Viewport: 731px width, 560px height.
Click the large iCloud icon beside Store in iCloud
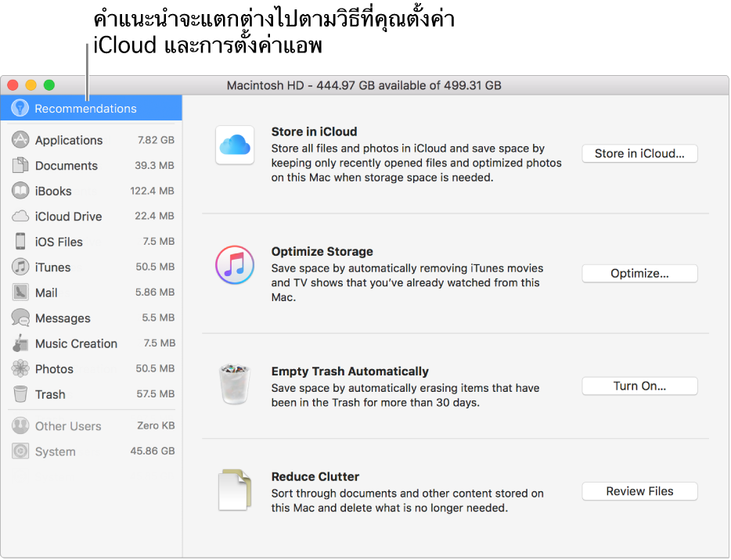point(235,145)
